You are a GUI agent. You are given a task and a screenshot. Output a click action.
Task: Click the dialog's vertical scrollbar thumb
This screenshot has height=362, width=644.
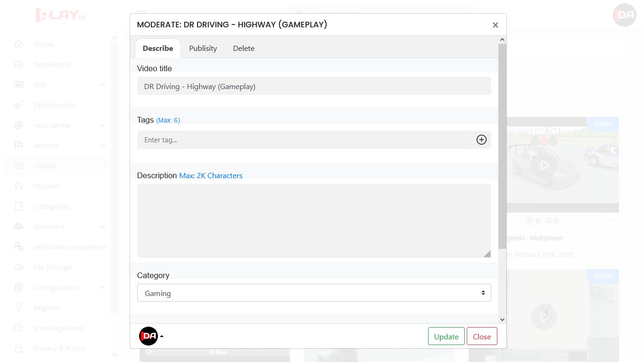tap(502, 146)
